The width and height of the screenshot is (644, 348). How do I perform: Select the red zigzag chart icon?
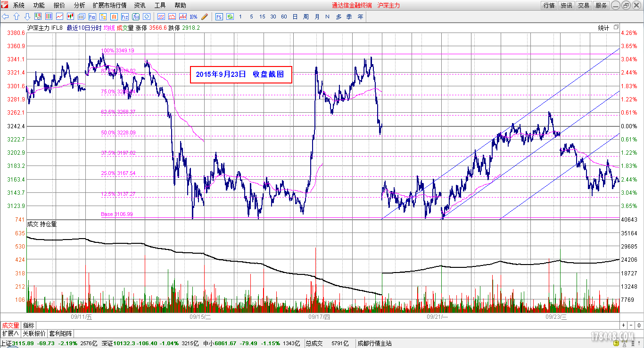(183, 17)
